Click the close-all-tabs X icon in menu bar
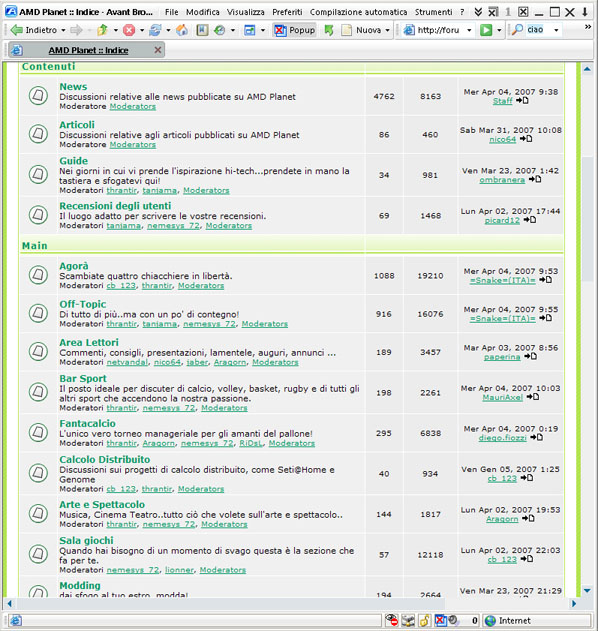The image size is (598, 631). click(x=493, y=12)
